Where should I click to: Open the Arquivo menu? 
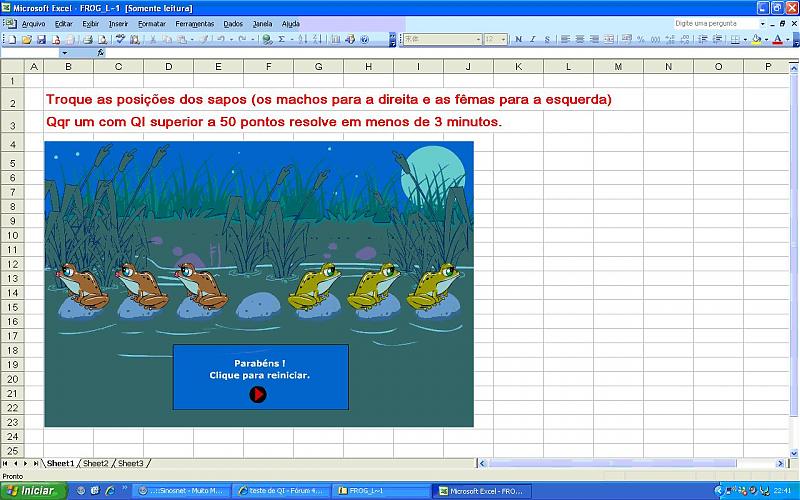tap(33, 23)
